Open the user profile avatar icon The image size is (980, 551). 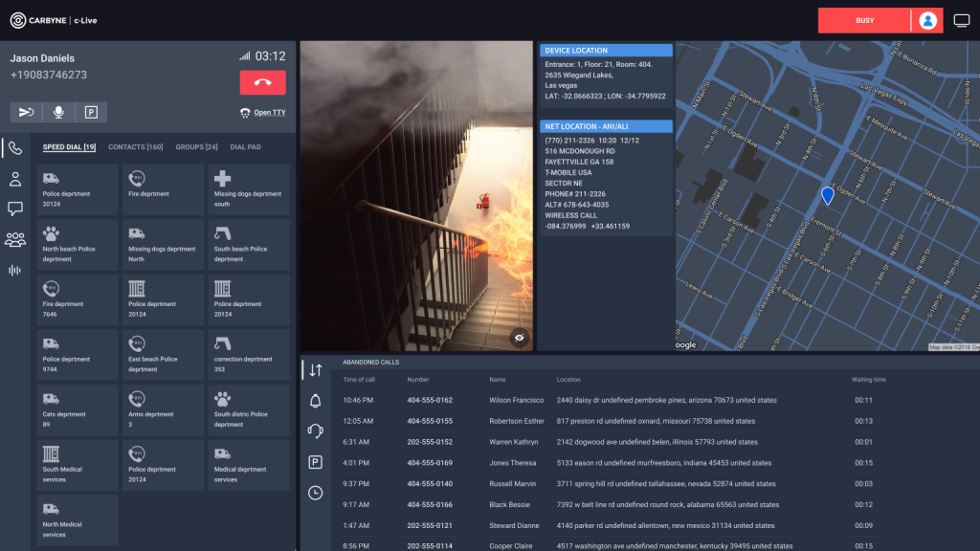[x=928, y=21]
